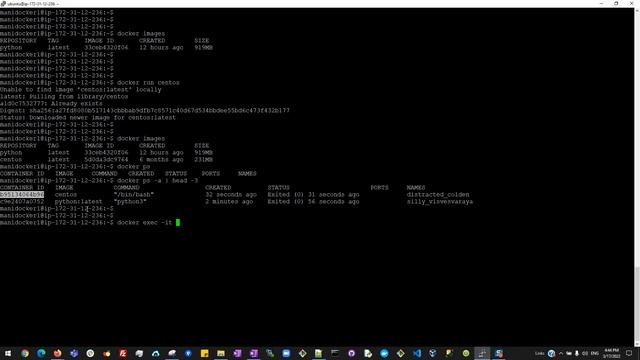Click the container name silly_visvesvaraya
The width and height of the screenshot is (640, 360).
[x=440, y=202]
